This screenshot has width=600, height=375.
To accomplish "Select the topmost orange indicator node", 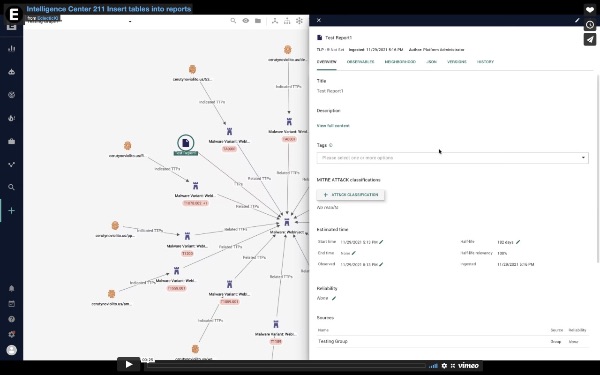I will pos(287,49).
